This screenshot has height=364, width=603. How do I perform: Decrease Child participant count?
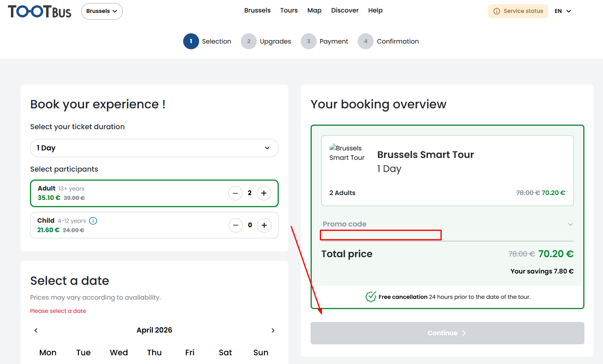click(236, 225)
